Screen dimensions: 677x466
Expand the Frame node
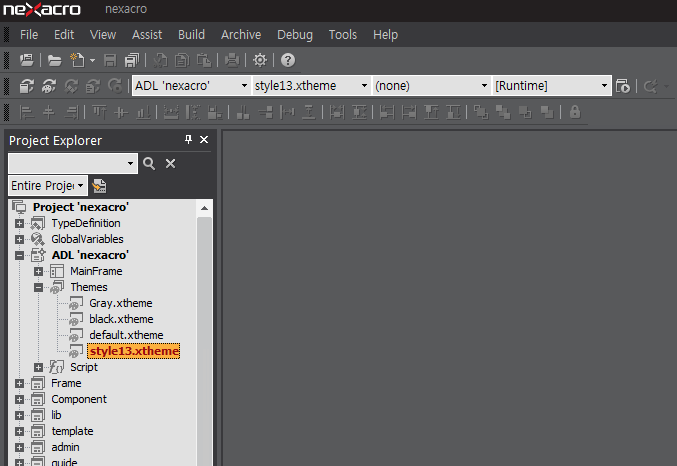[19, 383]
